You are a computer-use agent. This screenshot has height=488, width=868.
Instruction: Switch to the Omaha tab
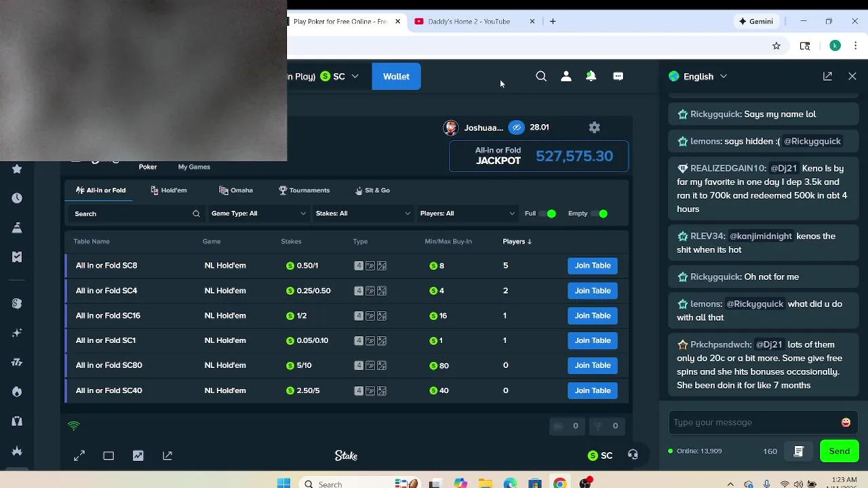click(236, 190)
